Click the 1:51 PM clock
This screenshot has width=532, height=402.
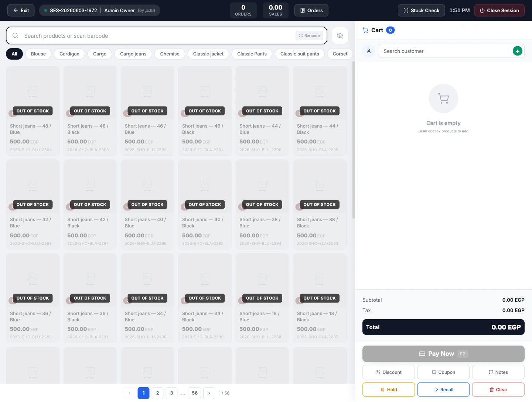tap(460, 10)
